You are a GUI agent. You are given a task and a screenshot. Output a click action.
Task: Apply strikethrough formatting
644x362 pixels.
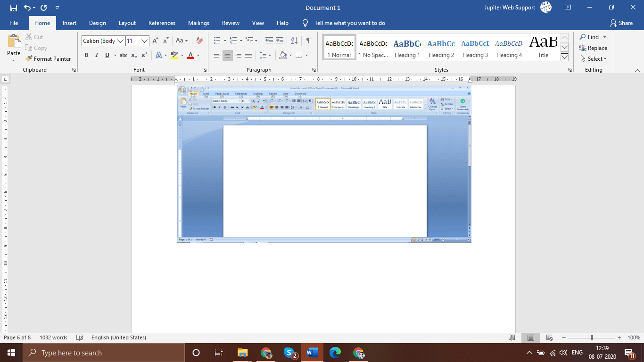[x=123, y=55]
